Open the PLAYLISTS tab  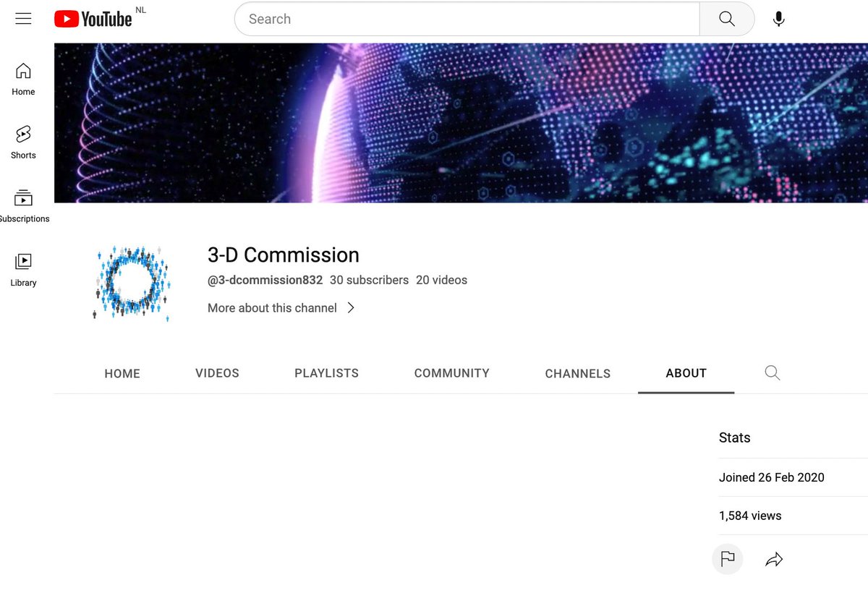pyautogui.click(x=326, y=373)
